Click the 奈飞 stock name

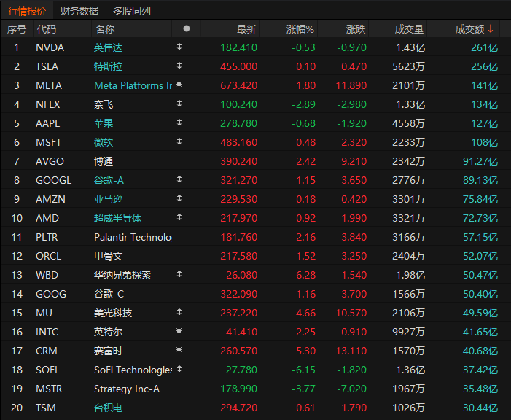coord(104,104)
